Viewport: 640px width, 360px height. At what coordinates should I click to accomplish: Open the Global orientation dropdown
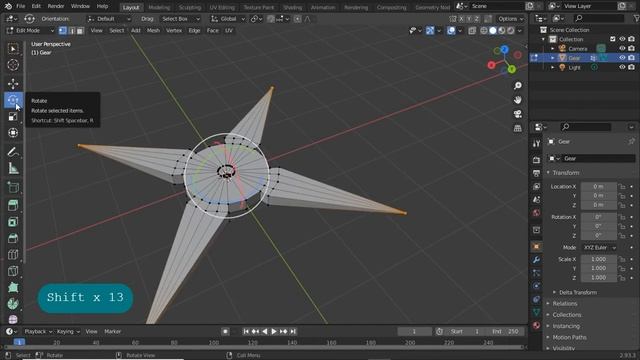[x=228, y=19]
